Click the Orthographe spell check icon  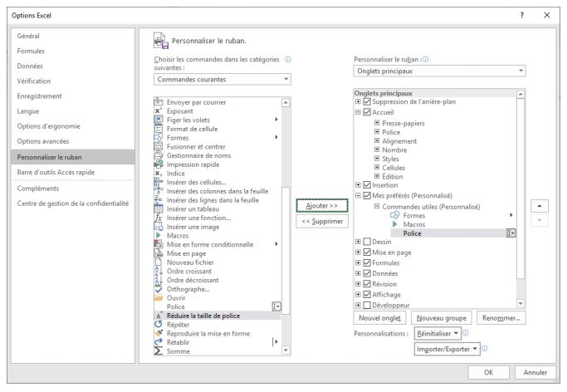[159, 289]
